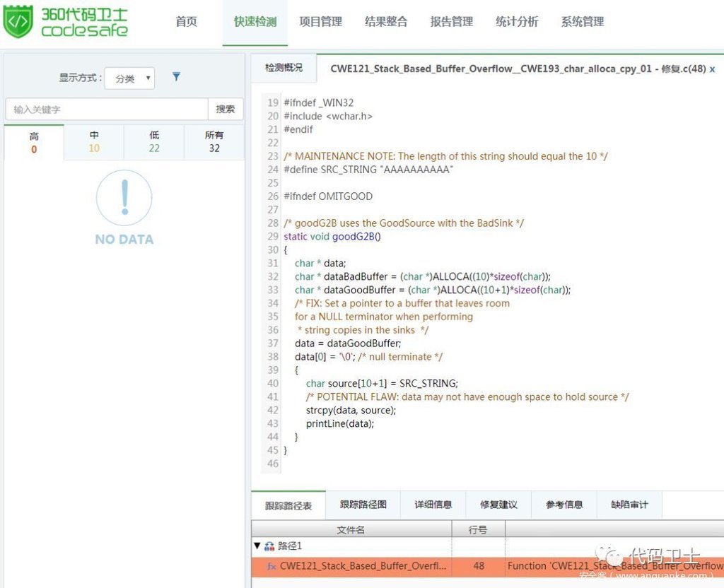Click code line 32 dataBadBuffer declaration
This screenshot has width=724, height=588.
[x=423, y=276]
